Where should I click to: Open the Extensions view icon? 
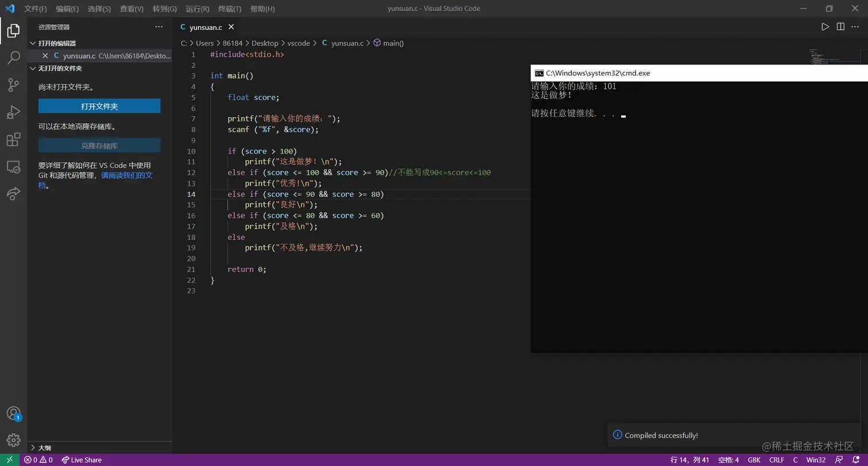tap(13, 140)
